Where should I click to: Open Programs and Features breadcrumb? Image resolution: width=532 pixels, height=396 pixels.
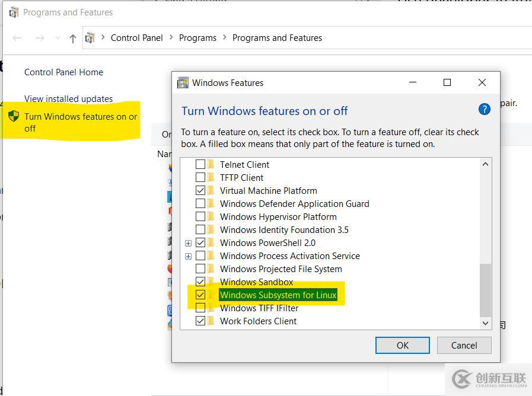click(277, 37)
